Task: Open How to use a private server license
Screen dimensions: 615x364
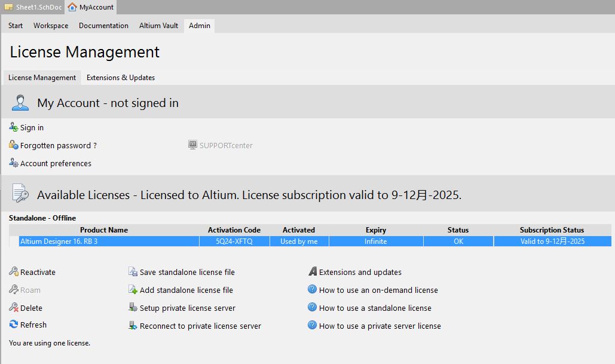Action: (x=380, y=326)
